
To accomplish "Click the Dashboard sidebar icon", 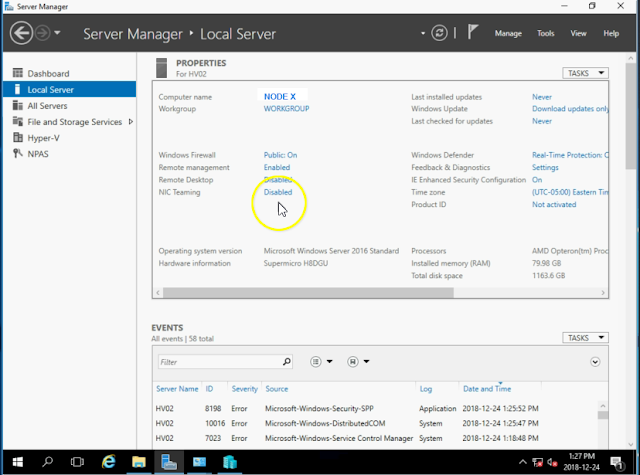I will click(x=18, y=73).
